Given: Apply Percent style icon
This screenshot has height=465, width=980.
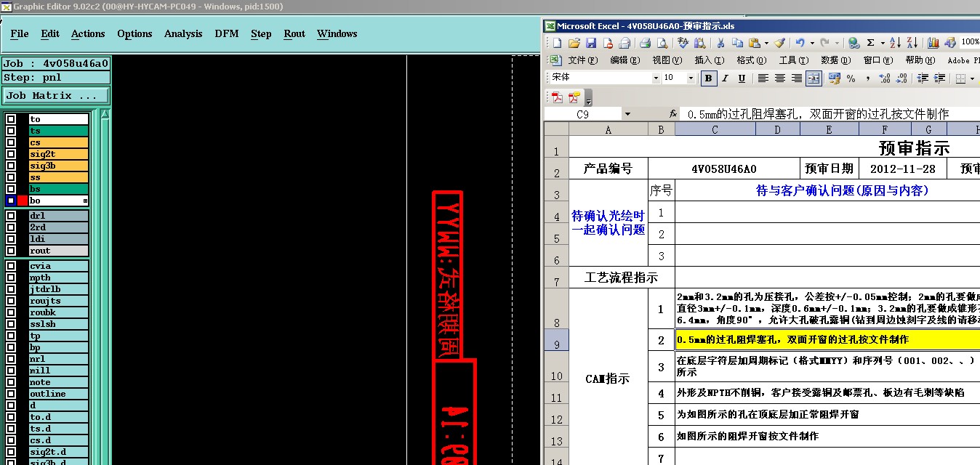Looking at the screenshot, I should (x=851, y=78).
